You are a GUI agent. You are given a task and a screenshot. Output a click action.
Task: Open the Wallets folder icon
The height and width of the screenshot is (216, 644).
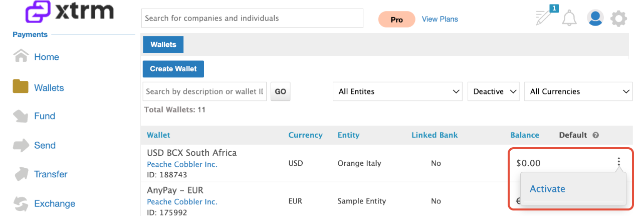click(21, 86)
